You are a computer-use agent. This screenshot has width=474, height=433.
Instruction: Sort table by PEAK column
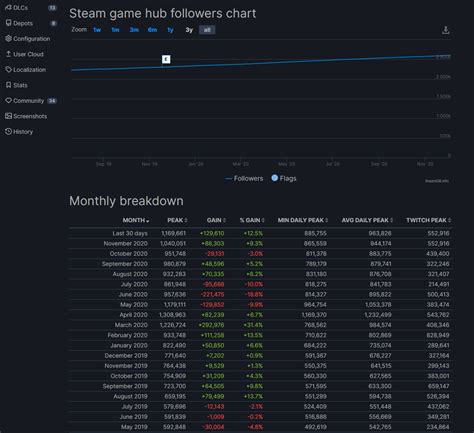click(177, 220)
